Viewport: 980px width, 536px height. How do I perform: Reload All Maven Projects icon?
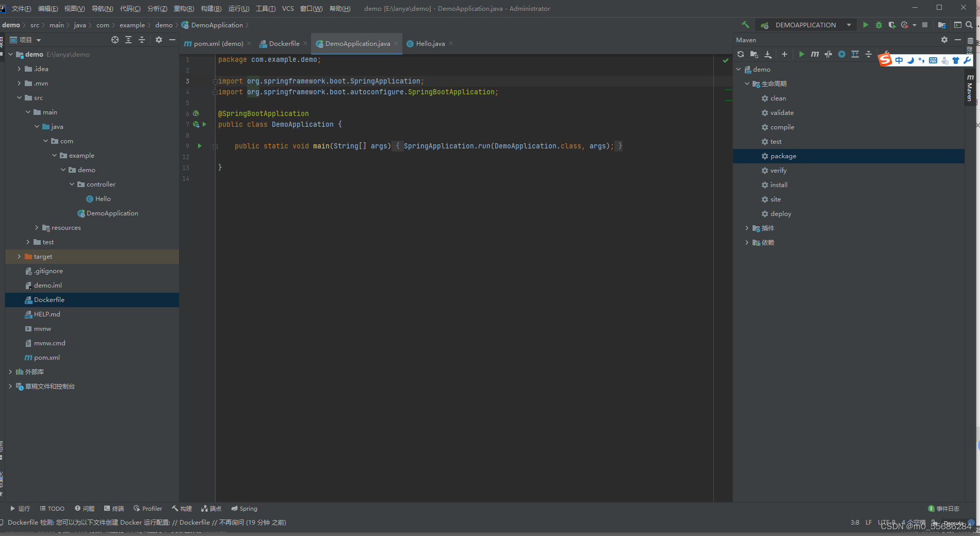[741, 54]
